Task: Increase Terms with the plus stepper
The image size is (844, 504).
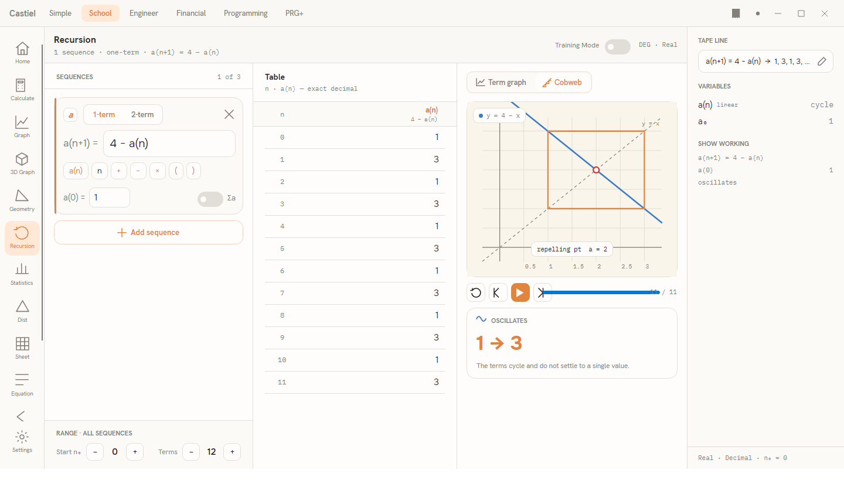Action: pos(232,452)
